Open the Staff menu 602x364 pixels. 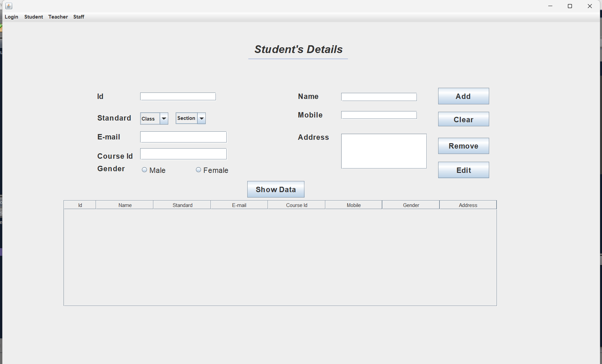click(x=79, y=17)
